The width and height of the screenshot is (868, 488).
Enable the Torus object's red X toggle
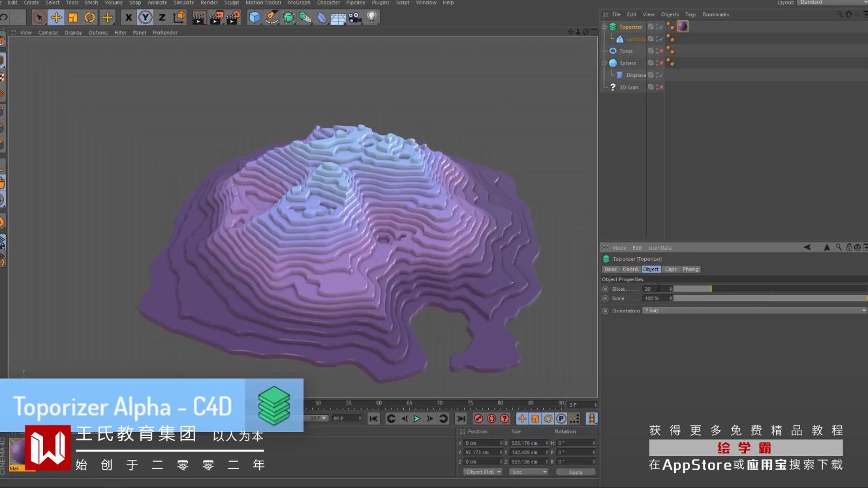661,51
